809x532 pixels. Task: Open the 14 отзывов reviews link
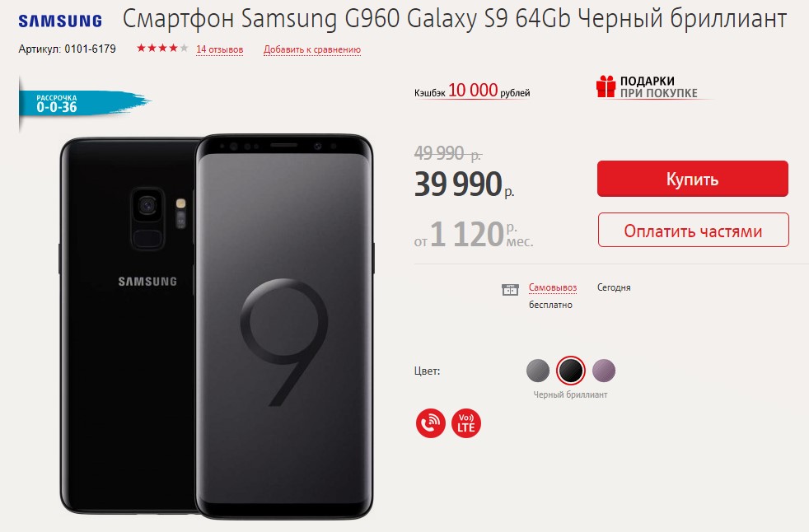[219, 49]
